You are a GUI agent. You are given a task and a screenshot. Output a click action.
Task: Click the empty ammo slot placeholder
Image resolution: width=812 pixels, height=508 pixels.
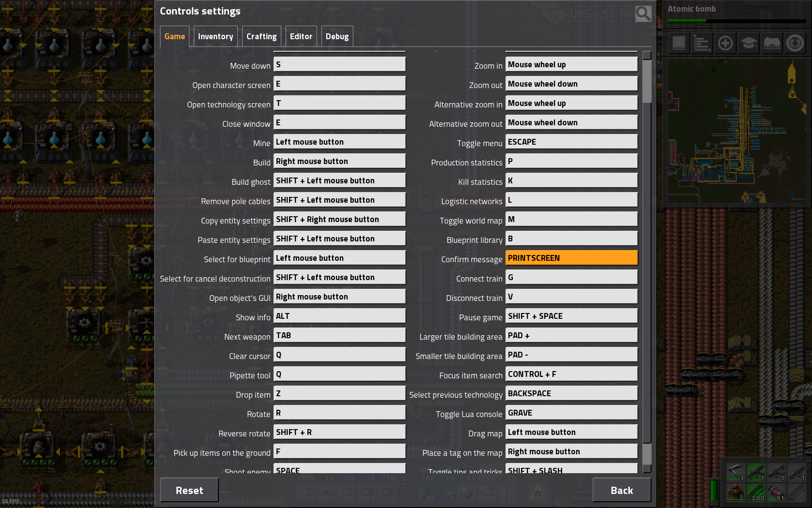click(797, 493)
